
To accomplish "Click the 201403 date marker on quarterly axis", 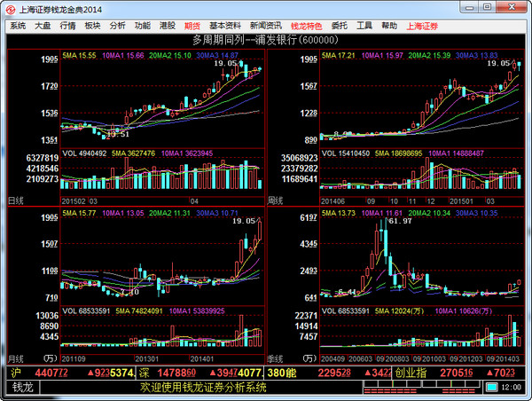I will pyautogui.click(x=507, y=359).
